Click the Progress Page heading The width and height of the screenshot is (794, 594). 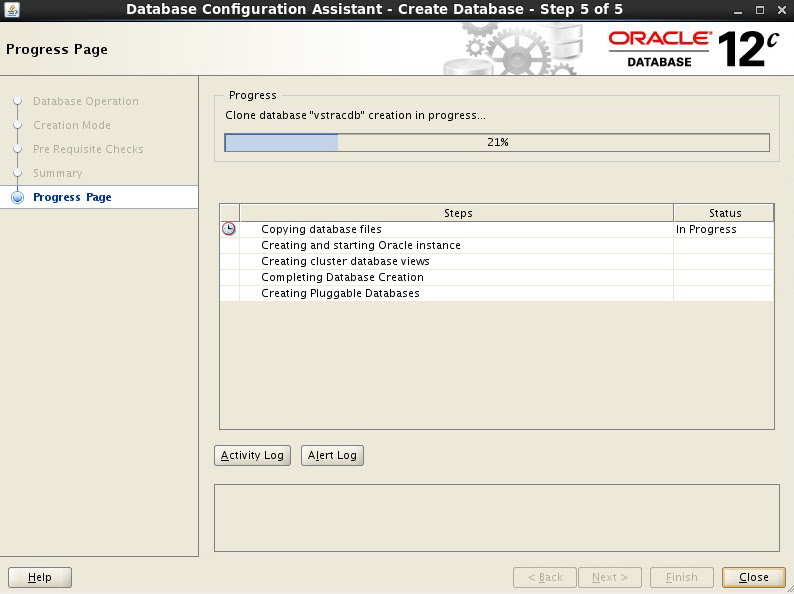coord(57,49)
